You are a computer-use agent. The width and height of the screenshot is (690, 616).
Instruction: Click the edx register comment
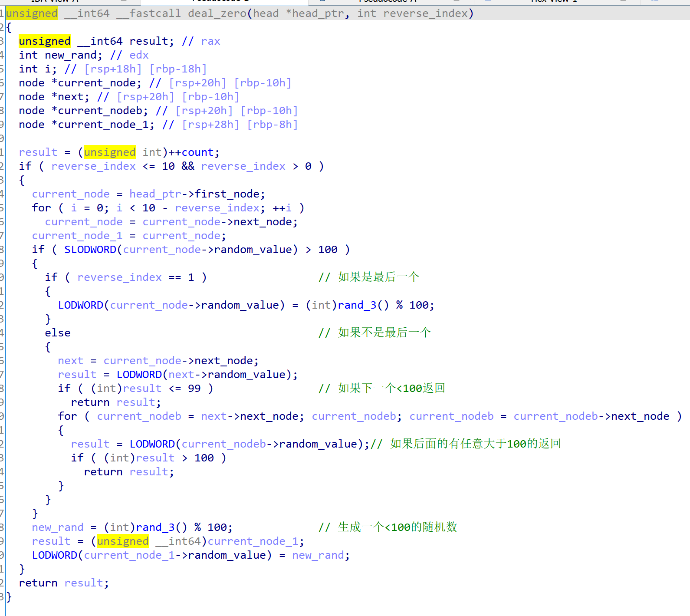[139, 55]
